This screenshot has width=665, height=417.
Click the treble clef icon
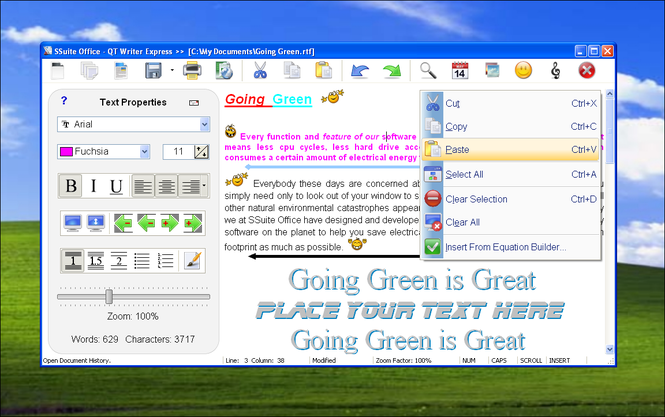555,70
